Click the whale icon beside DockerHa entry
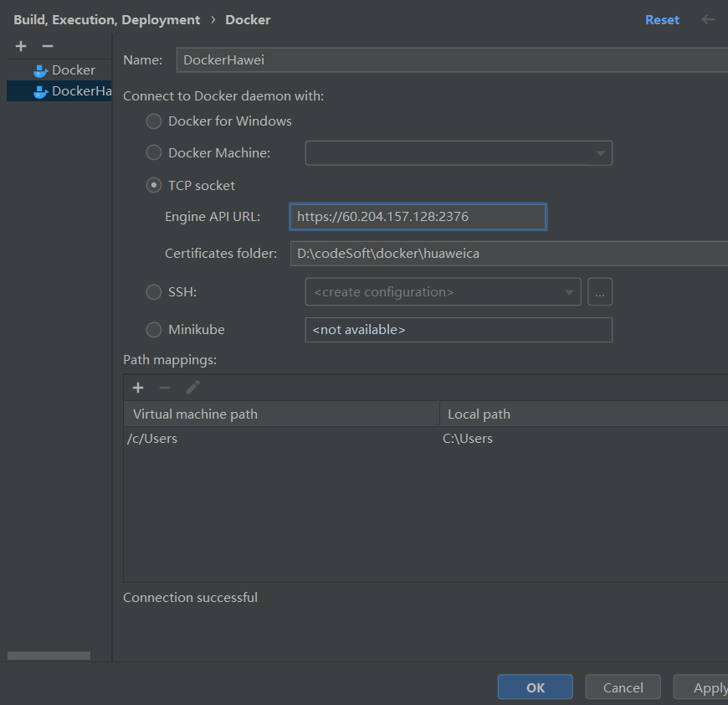Image resolution: width=728 pixels, height=705 pixels. (41, 91)
